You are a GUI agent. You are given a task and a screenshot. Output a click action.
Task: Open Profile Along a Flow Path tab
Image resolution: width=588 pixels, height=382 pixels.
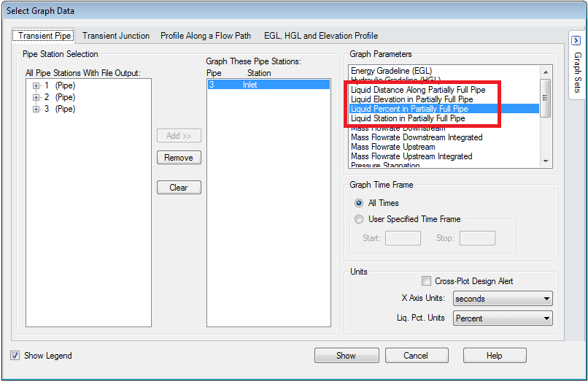[x=206, y=36]
